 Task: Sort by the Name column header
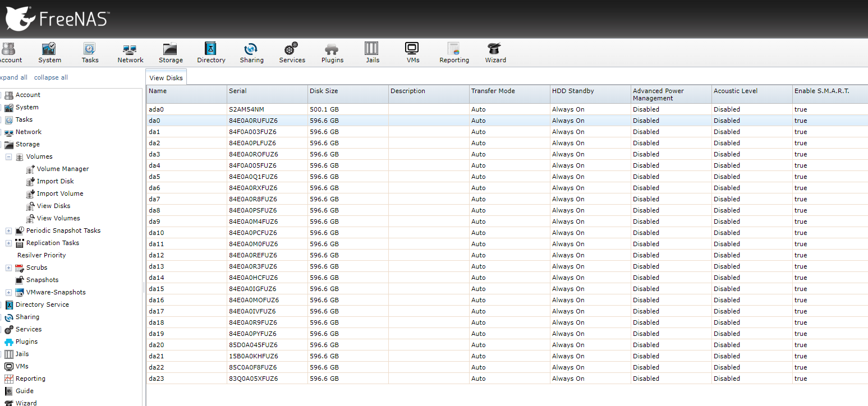[186, 94]
